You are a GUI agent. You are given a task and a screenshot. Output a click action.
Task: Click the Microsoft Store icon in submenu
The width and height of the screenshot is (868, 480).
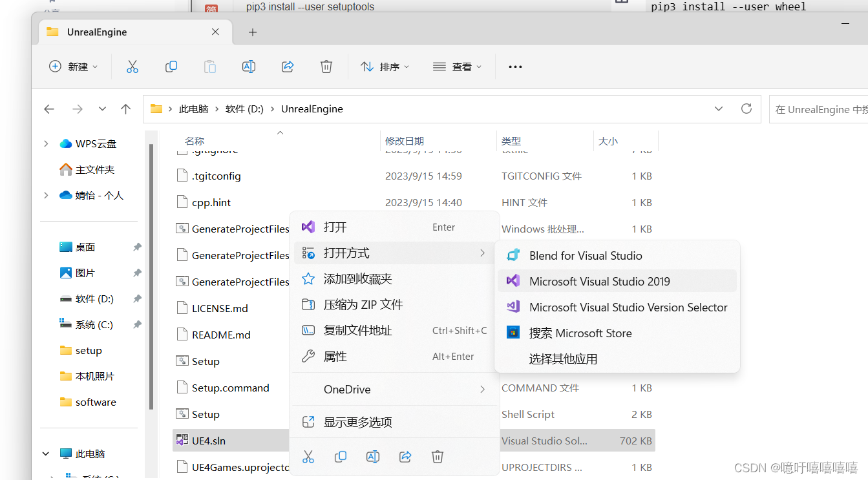[x=513, y=333]
